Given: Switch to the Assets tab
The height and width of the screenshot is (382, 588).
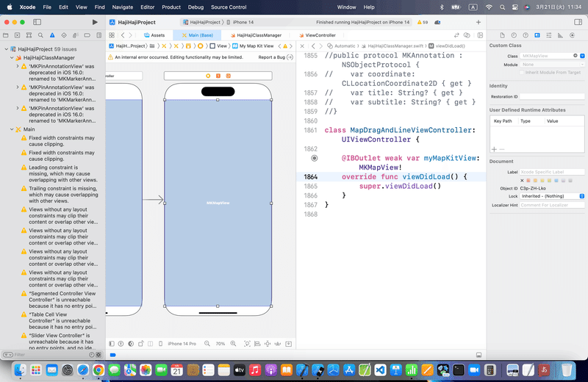Looking at the screenshot, I should click(x=154, y=35).
